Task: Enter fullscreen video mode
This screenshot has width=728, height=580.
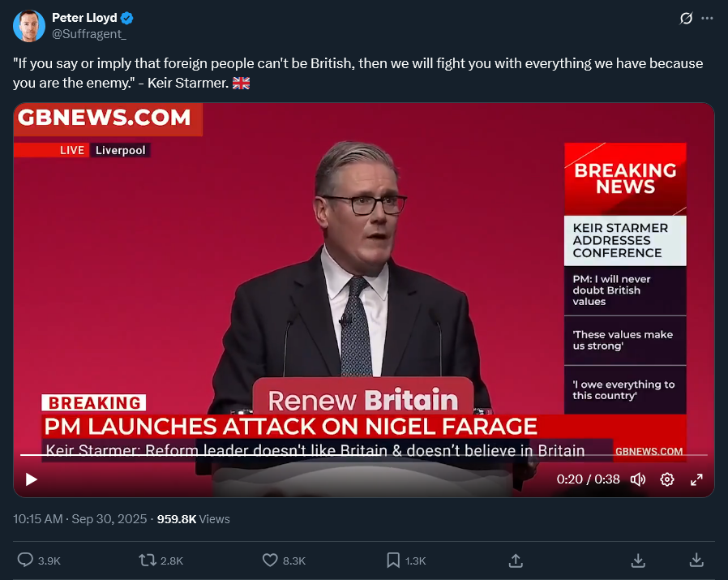Action: point(696,479)
